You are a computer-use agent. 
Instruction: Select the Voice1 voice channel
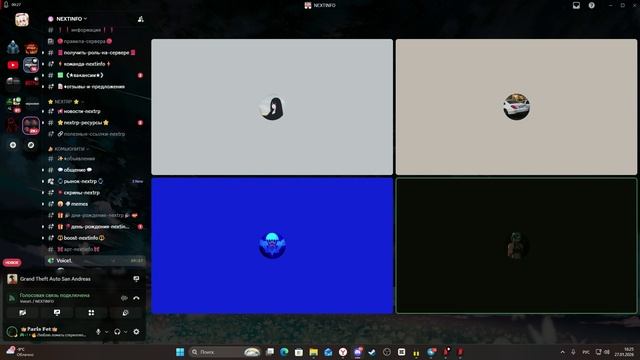95,260
